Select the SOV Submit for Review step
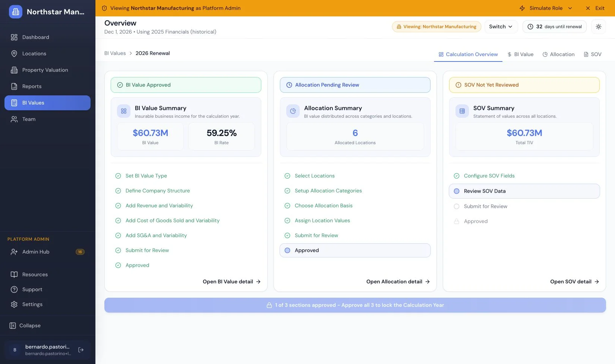Image resolution: width=615 pixels, height=364 pixels. click(x=524, y=206)
